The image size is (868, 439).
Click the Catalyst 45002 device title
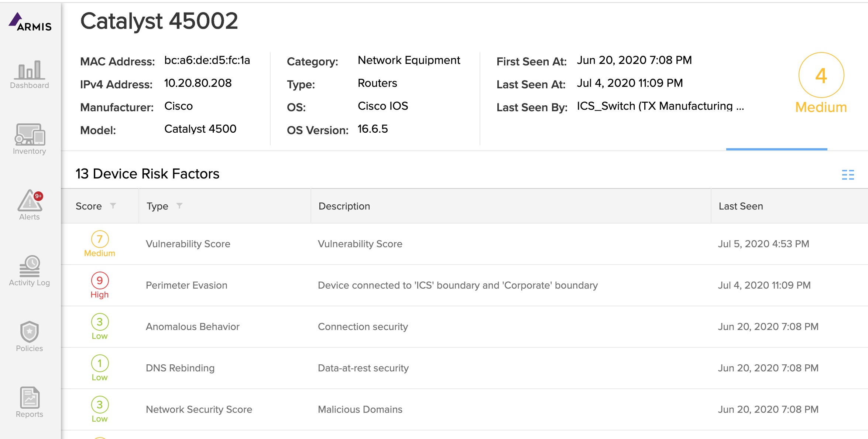[x=159, y=21]
